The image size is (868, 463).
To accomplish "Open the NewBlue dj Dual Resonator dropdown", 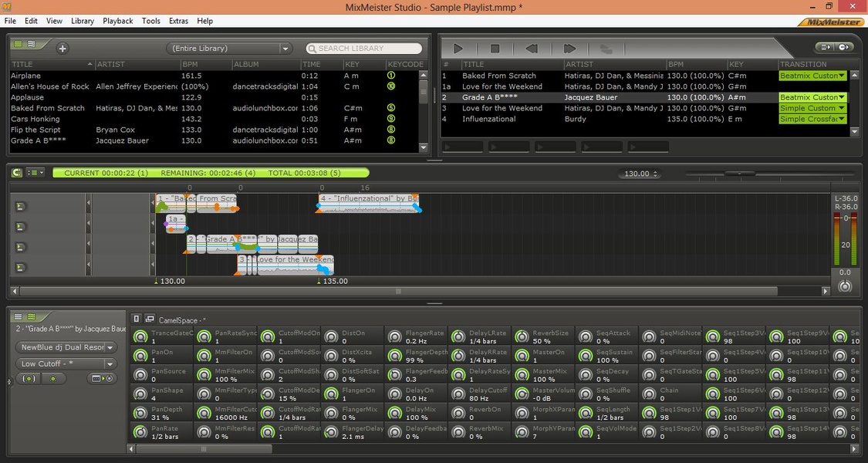I will click(x=66, y=347).
